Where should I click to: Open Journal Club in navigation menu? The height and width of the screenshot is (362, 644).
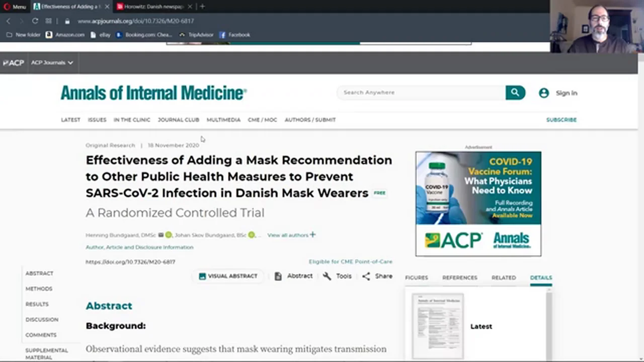coord(178,120)
